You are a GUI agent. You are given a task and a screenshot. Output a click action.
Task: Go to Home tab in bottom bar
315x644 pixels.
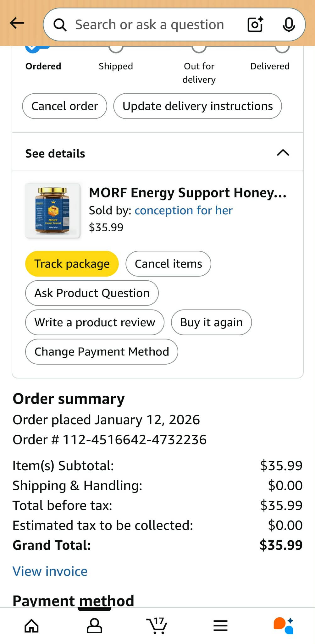coord(31,625)
